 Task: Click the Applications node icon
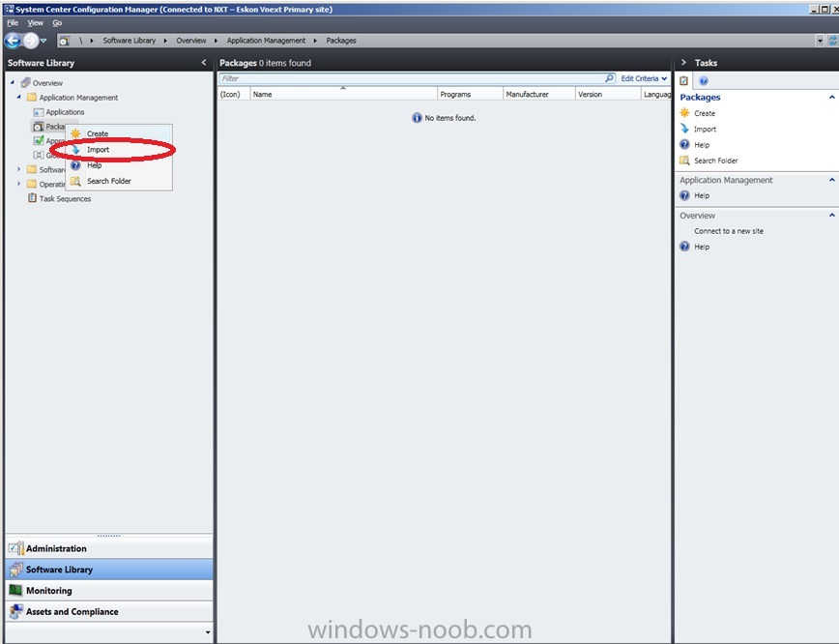point(39,112)
